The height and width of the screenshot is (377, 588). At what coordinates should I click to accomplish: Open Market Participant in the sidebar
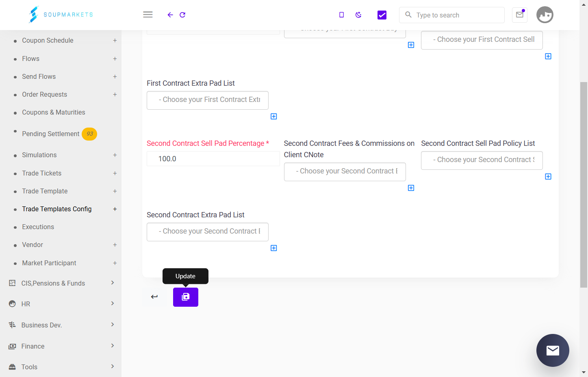coord(49,263)
